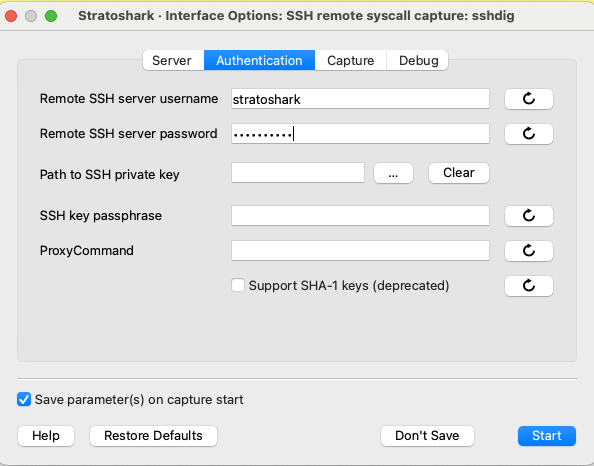Reset the ProxyCommand field to default
Screen dimensions: 594x466
[x=528, y=250]
